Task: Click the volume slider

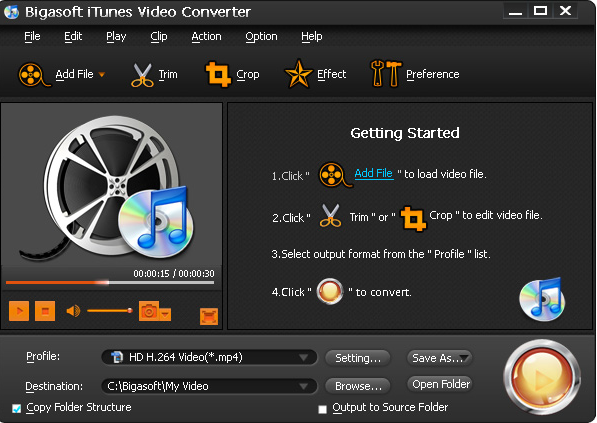Action: click(110, 311)
